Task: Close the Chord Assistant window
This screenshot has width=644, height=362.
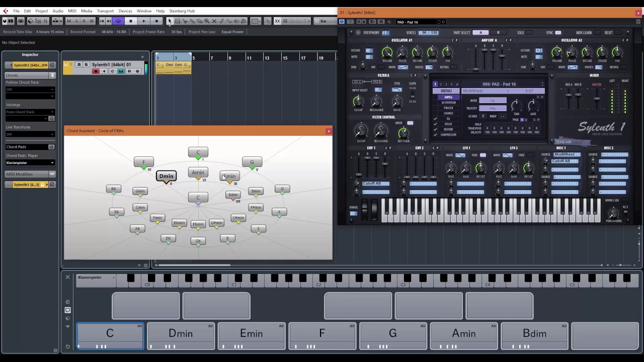Action: coord(329,131)
